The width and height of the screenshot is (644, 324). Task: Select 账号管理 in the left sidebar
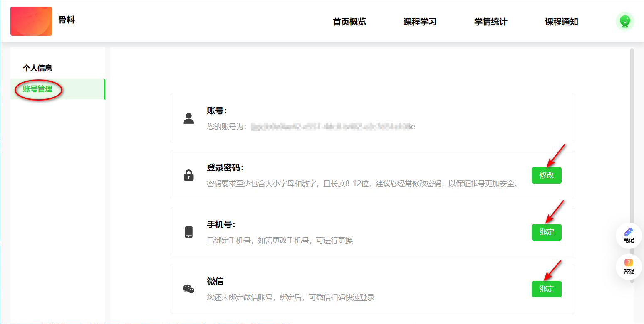pyautogui.click(x=37, y=89)
